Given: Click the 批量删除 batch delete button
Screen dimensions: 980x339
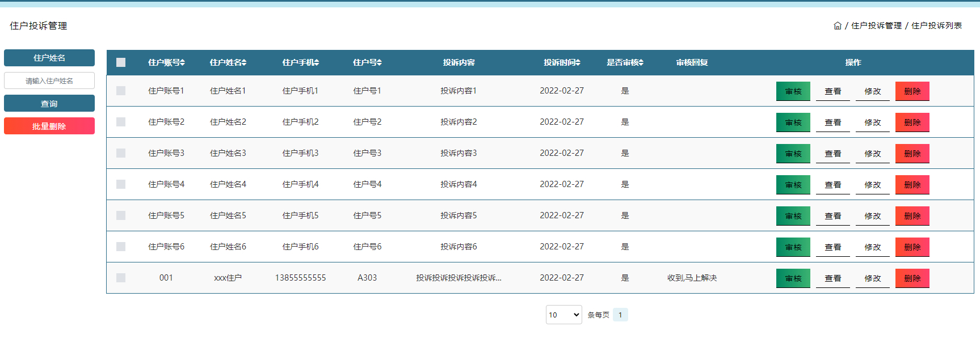Looking at the screenshot, I should [49, 126].
